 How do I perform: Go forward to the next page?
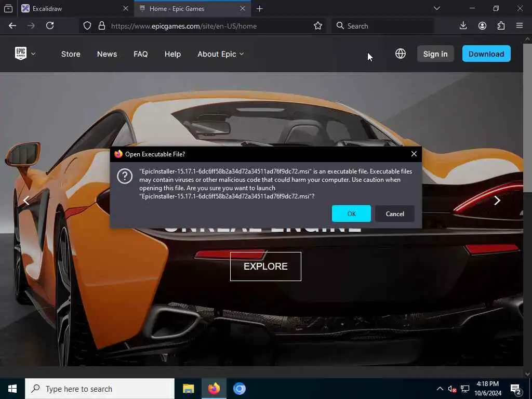(x=31, y=26)
